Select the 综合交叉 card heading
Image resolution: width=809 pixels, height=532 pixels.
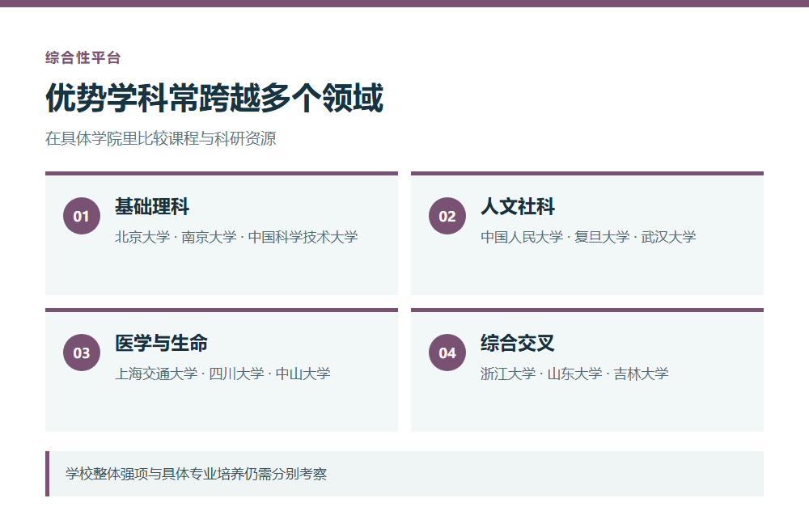pyautogui.click(x=518, y=344)
